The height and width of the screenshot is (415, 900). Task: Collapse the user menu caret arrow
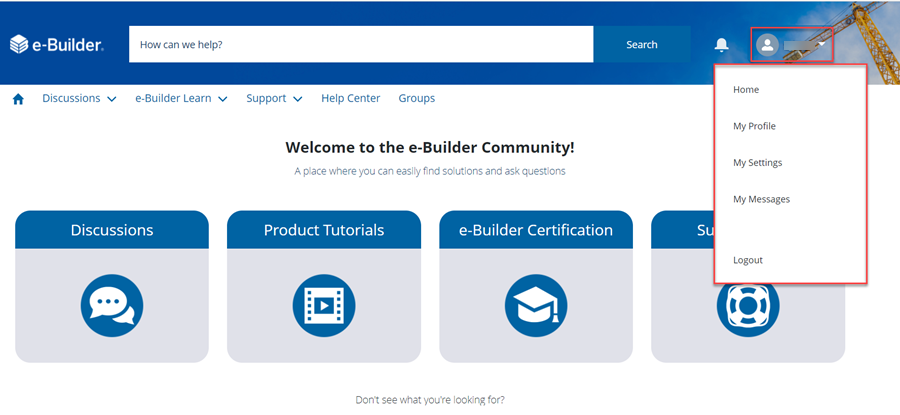click(x=821, y=44)
